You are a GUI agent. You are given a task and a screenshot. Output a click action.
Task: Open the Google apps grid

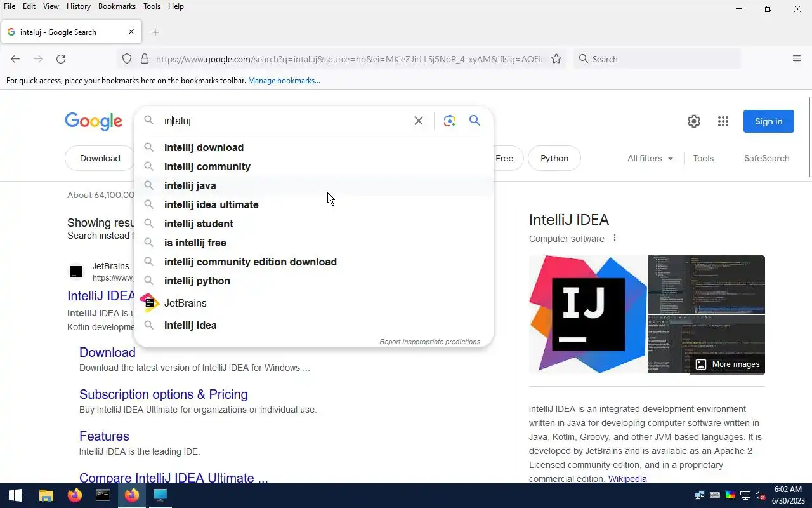tap(723, 121)
